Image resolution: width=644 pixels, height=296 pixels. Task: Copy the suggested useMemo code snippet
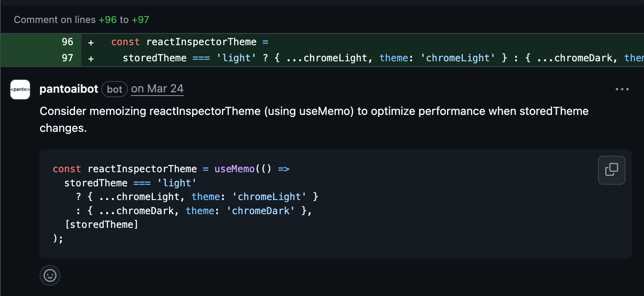tap(611, 170)
